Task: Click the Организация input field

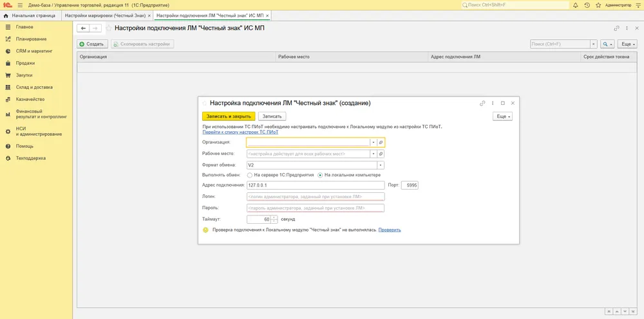Action: (x=308, y=142)
